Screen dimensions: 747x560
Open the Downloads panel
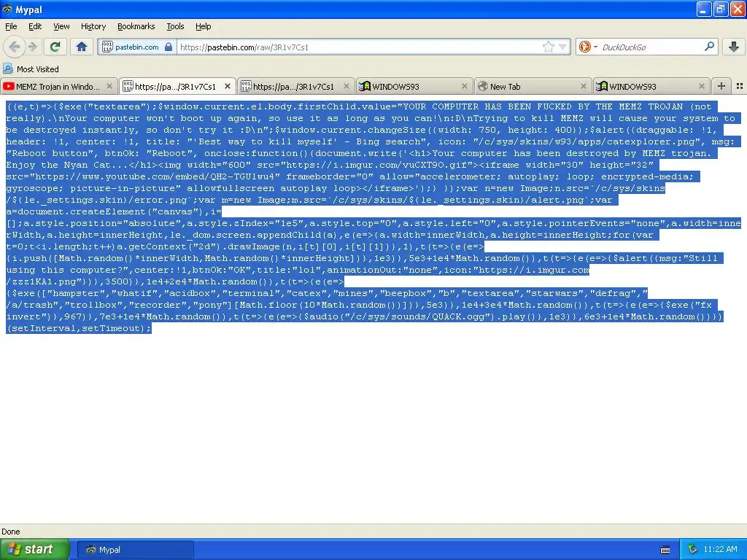(734, 47)
